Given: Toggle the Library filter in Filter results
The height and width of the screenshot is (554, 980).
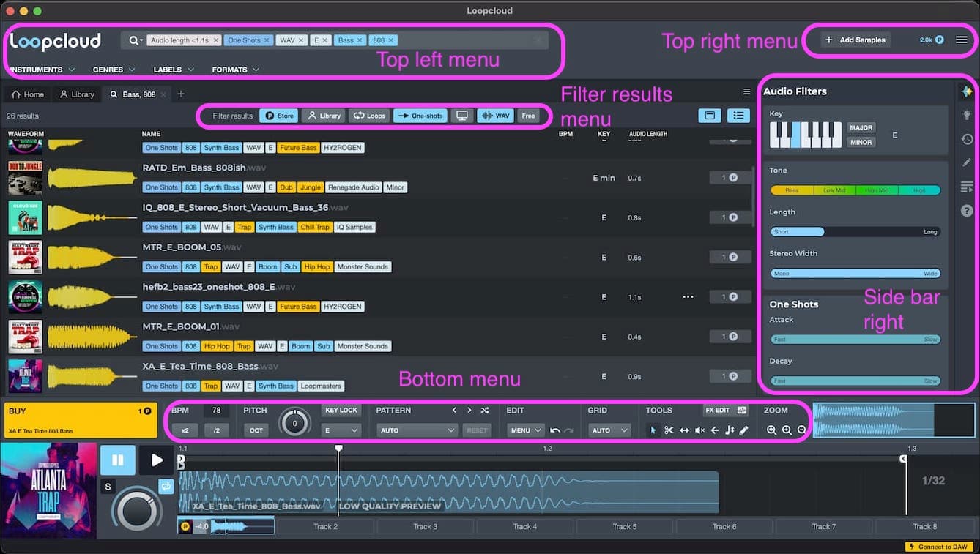Looking at the screenshot, I should pyautogui.click(x=323, y=116).
